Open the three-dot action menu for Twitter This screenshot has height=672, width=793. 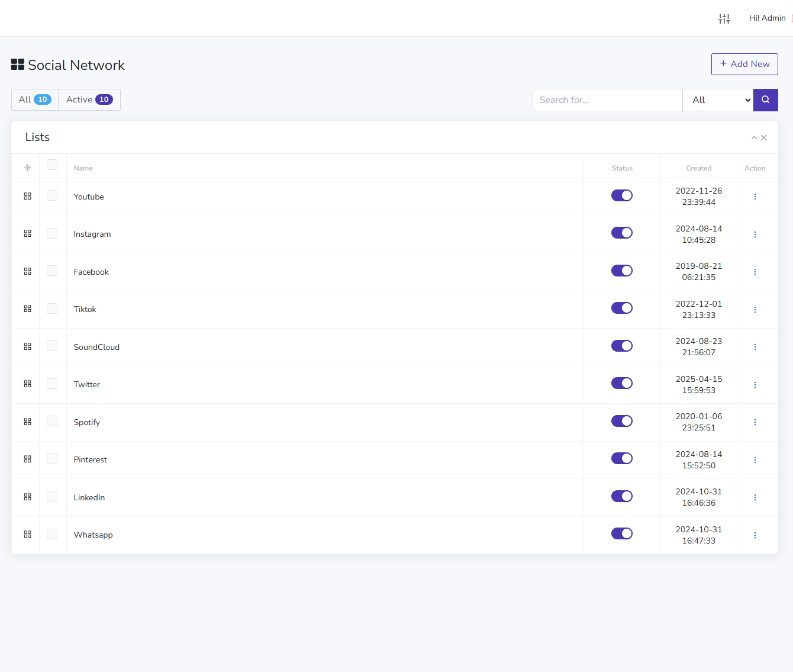(x=755, y=384)
